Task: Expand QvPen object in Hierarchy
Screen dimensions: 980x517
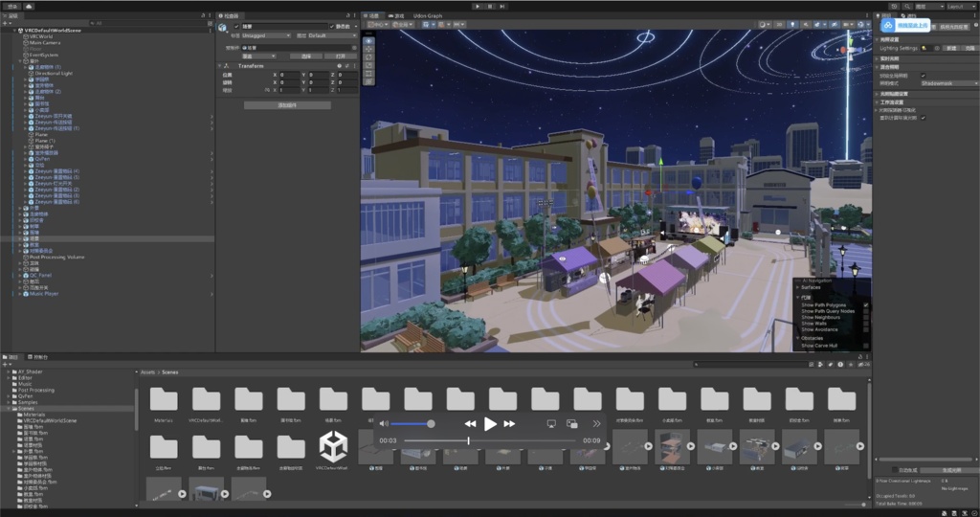Action: click(26, 159)
